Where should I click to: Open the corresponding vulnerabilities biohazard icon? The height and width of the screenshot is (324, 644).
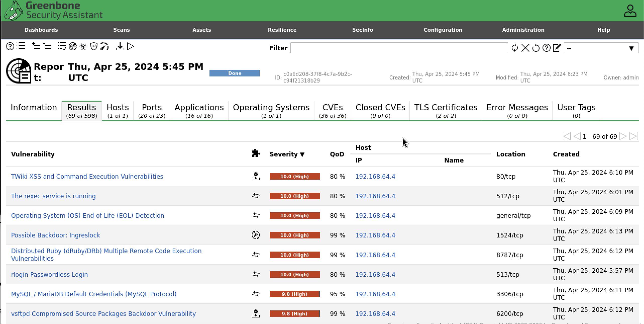[83, 47]
